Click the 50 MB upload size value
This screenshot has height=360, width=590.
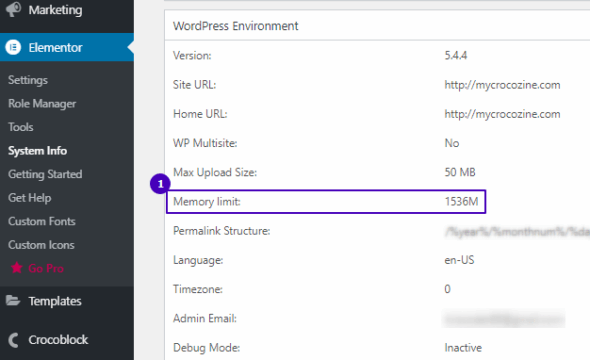click(x=460, y=172)
